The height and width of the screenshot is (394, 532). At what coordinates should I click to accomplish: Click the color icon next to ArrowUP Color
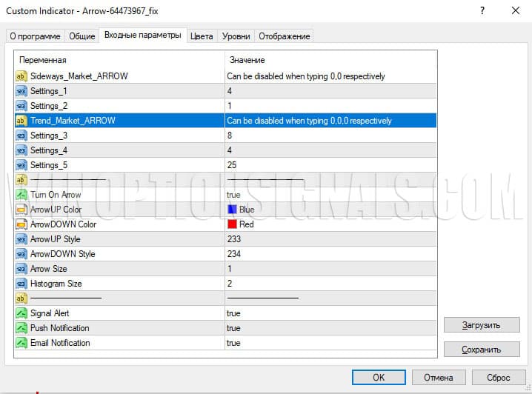(x=21, y=210)
